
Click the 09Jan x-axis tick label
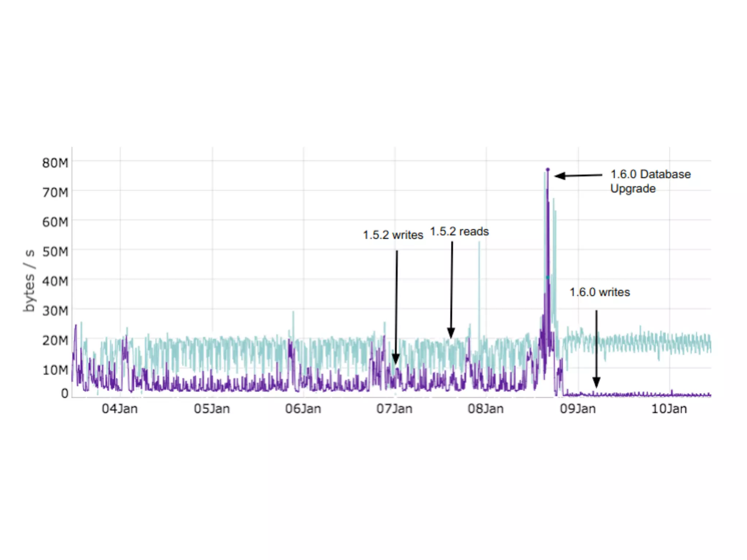pos(578,409)
